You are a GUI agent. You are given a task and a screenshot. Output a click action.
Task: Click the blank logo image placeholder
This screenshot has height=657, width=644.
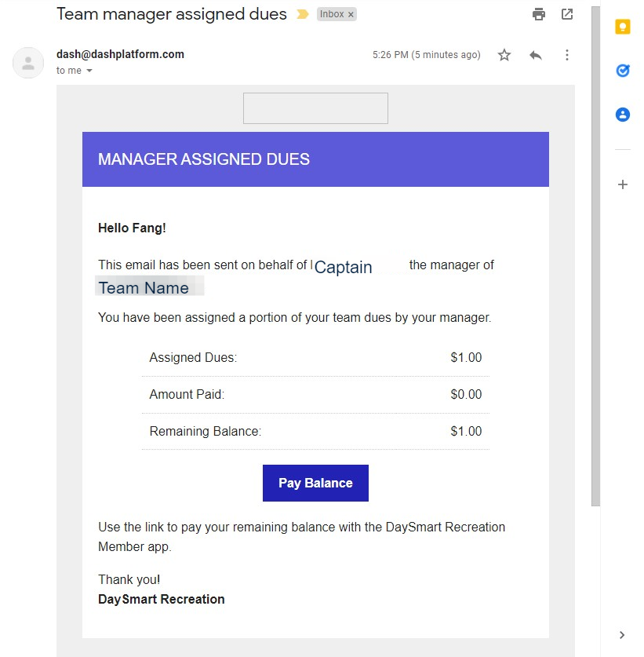pyautogui.click(x=315, y=108)
